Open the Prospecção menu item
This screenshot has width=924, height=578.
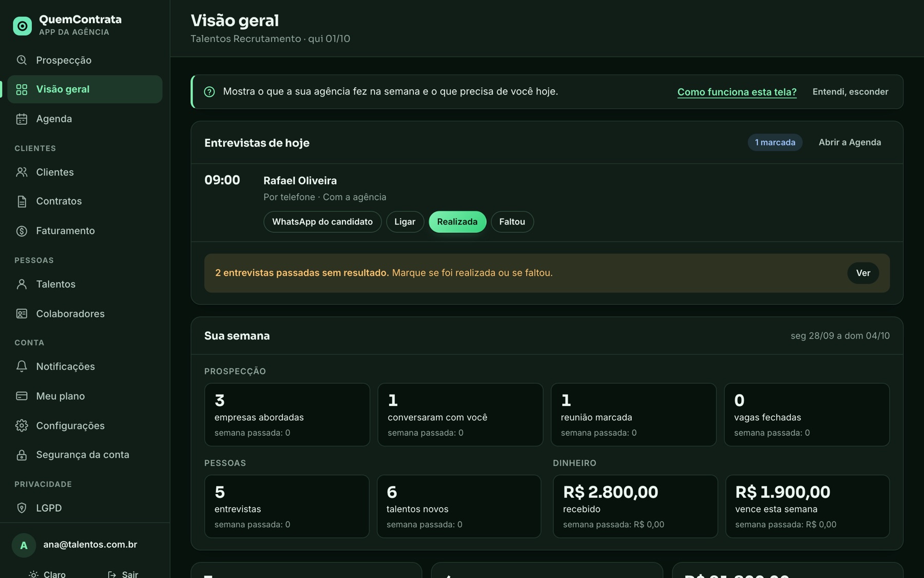point(85,60)
